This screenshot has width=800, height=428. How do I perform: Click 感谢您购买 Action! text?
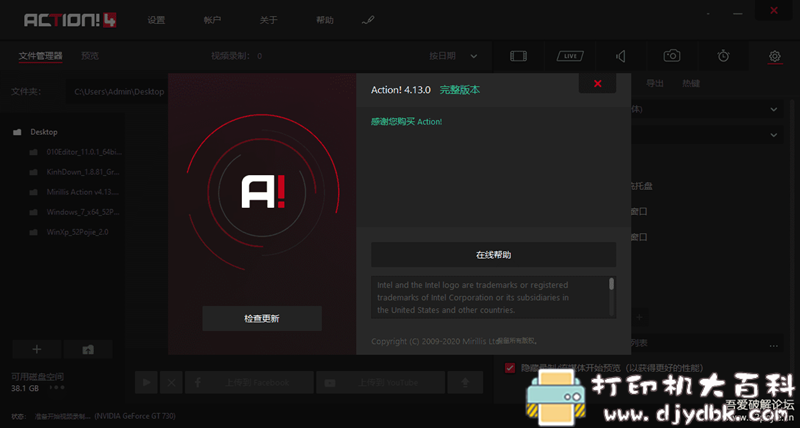click(406, 122)
